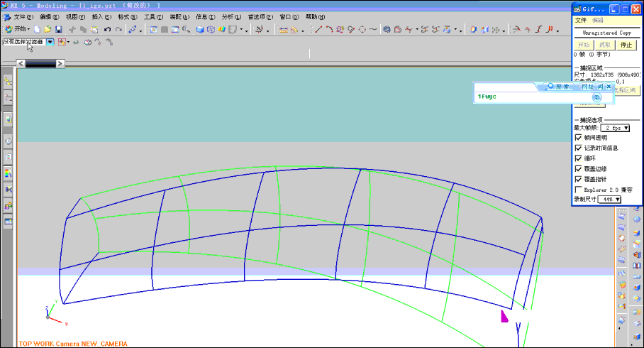The image size is (644, 348).
Task: Click the refresh icon in search popup
Action: point(596,97)
